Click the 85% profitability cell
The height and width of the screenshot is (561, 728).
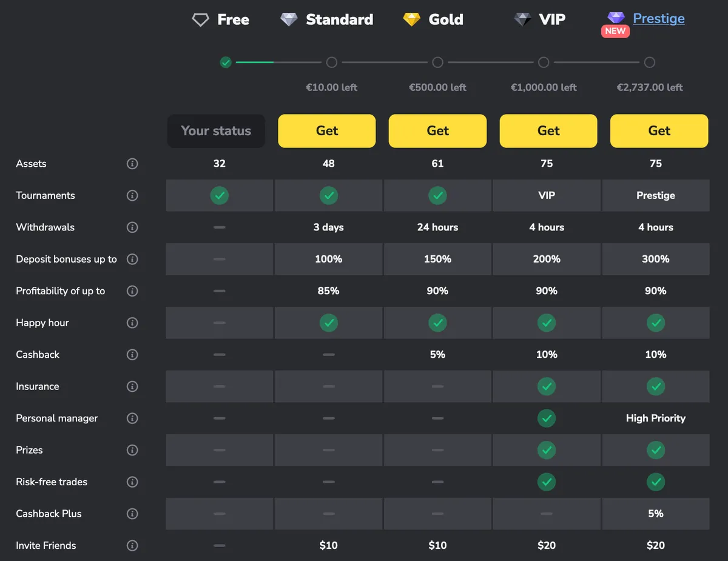pyautogui.click(x=329, y=291)
